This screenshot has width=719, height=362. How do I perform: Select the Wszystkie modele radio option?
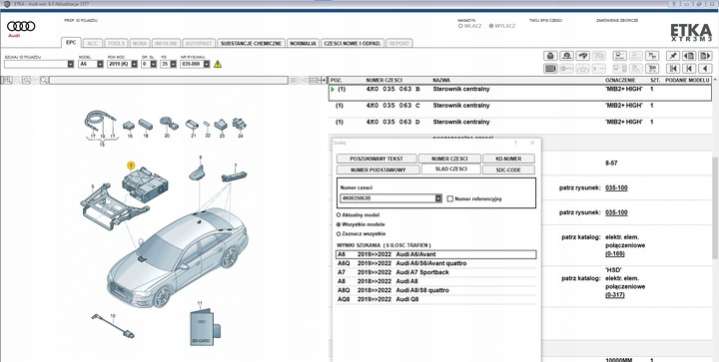point(338,224)
